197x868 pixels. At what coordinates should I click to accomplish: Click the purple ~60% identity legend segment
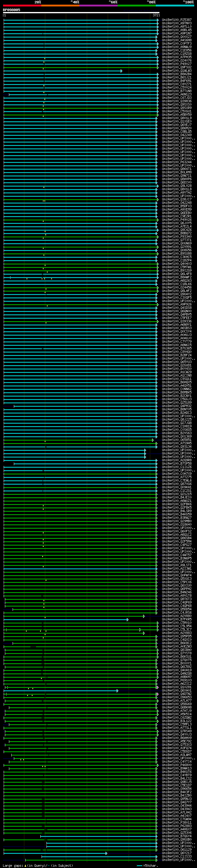click(99, 6)
